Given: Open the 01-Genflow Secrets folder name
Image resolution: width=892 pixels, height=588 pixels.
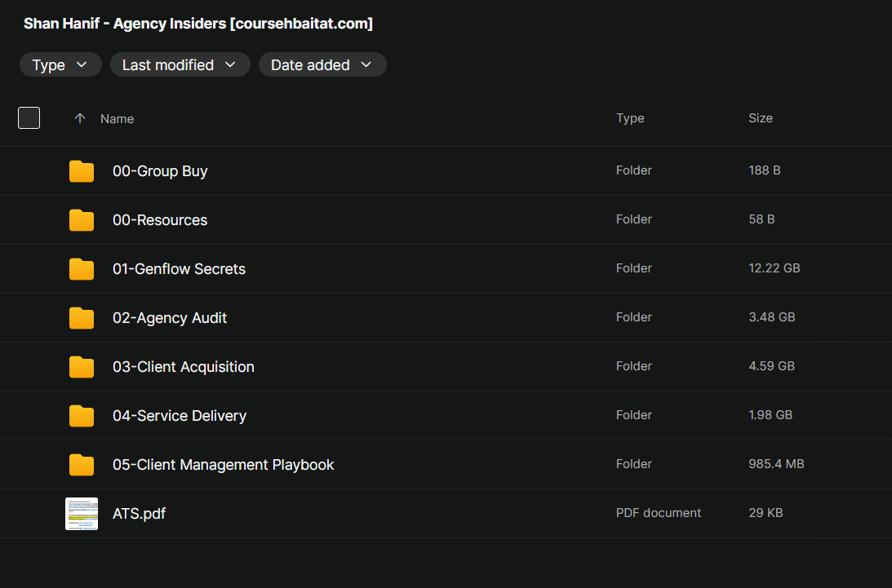Looking at the screenshot, I should point(179,269).
